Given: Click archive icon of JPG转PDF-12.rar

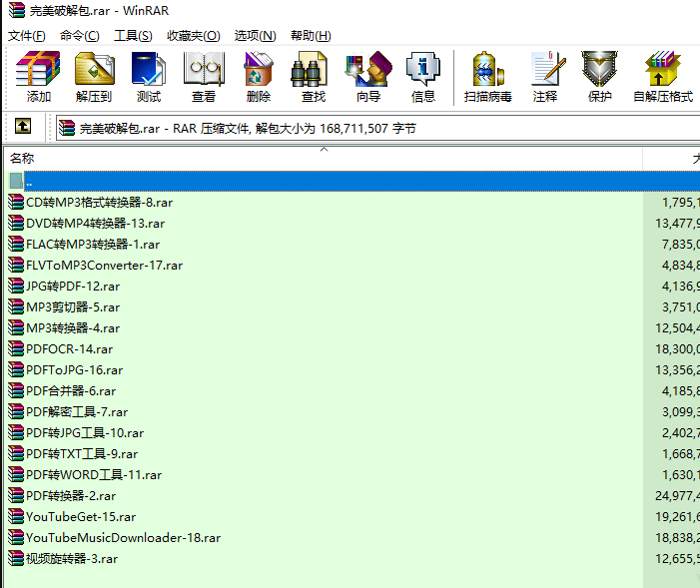Looking at the screenshot, I should [x=16, y=286].
